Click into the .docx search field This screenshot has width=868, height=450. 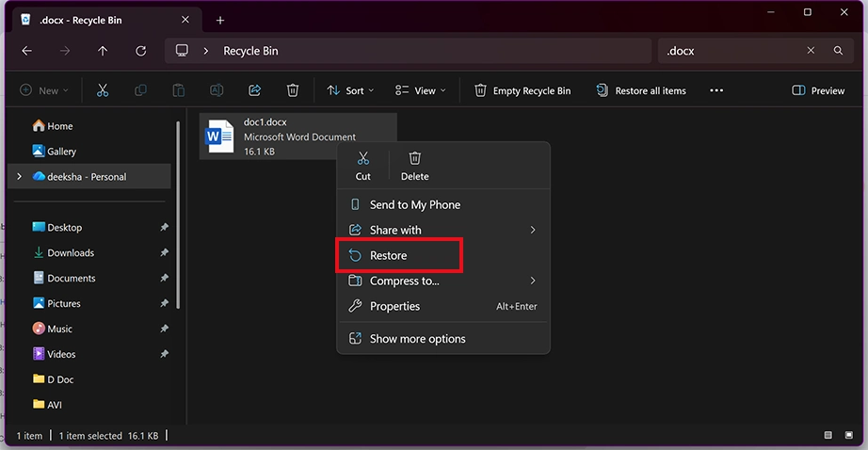tap(731, 51)
